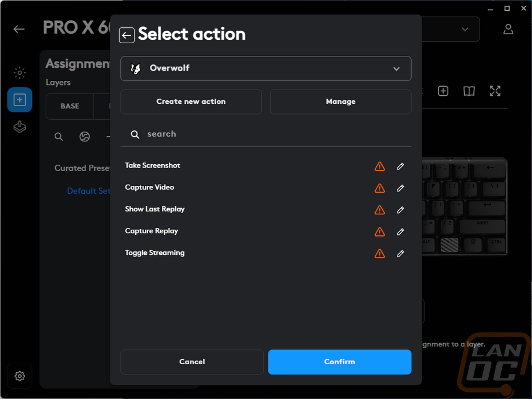Edit the Capture Video action

400,188
